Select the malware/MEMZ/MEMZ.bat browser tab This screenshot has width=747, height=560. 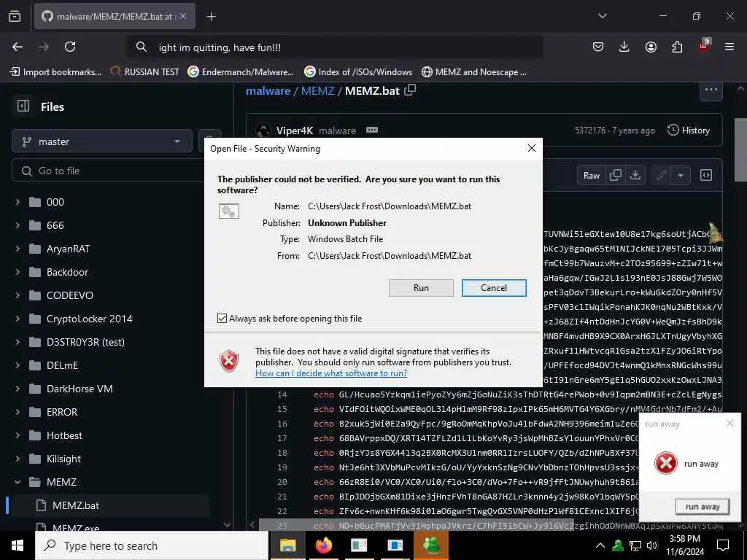[x=115, y=17]
